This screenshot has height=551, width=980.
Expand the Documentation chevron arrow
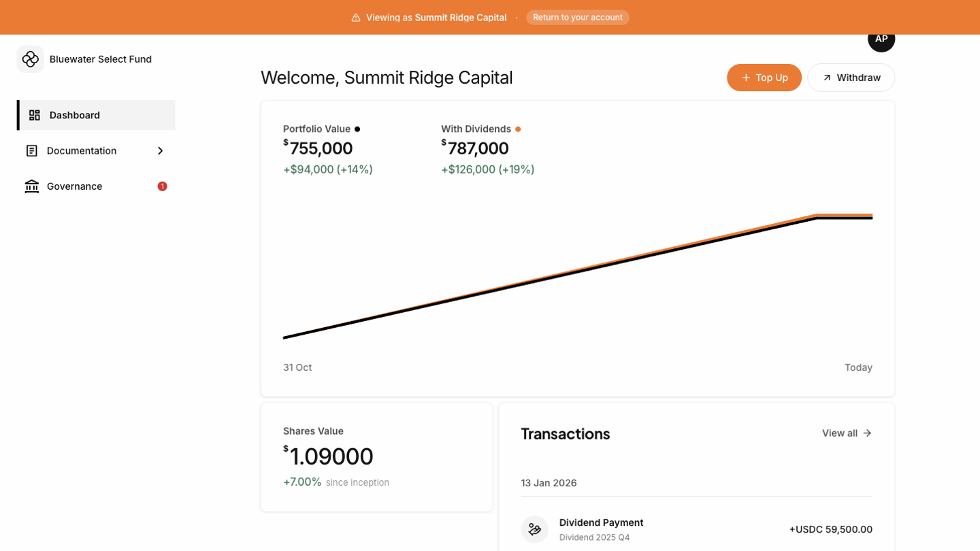(x=160, y=151)
